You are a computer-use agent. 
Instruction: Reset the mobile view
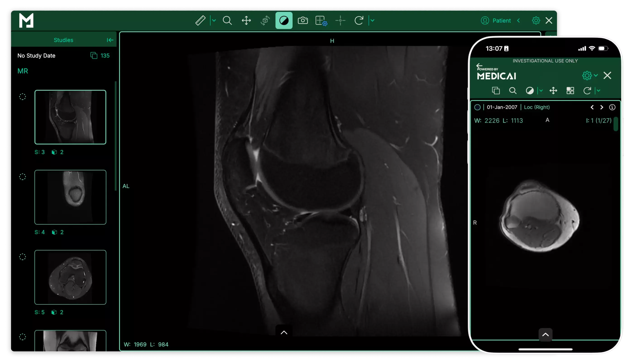pos(587,90)
